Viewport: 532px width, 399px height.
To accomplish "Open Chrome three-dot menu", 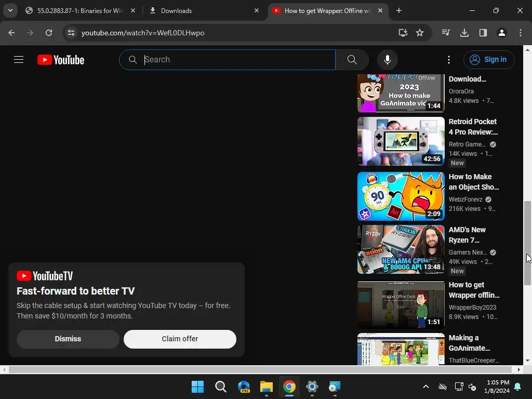I will pos(521,33).
